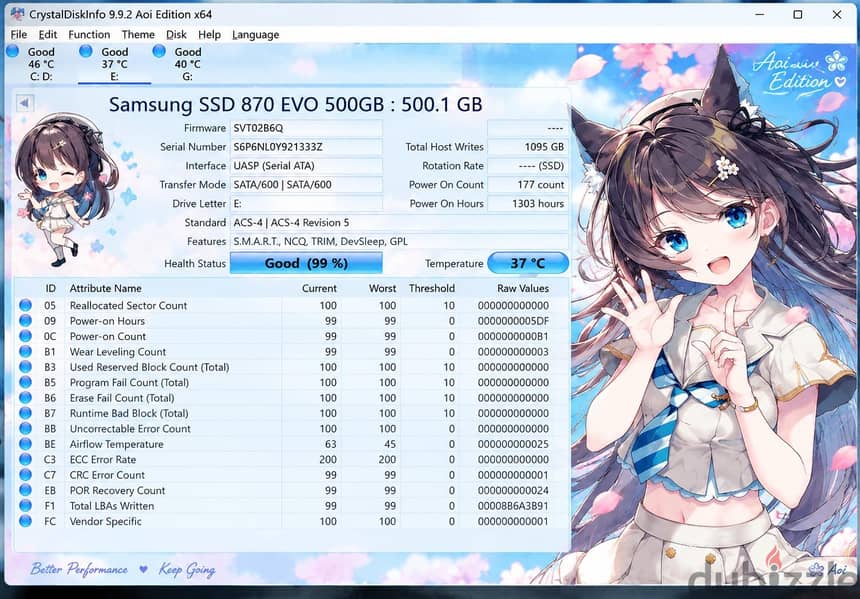Click the status orb for Used Reserved Block Count
Viewport: 860px width, 599px height.
click(25, 366)
